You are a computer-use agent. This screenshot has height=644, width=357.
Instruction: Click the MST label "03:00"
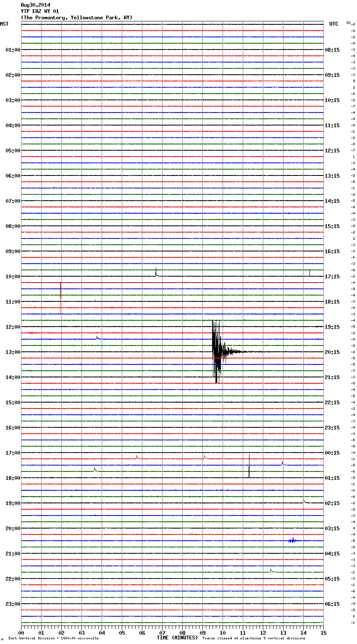(x=13, y=100)
